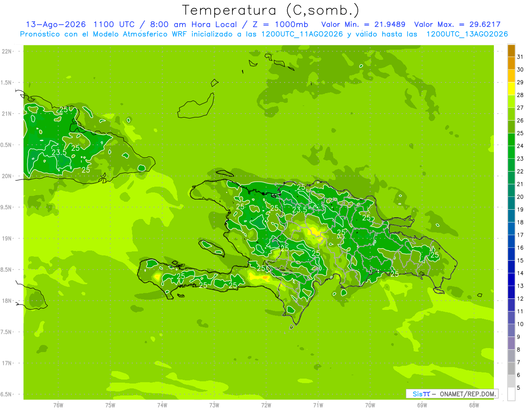Click the 5 value on the color scale
Image resolution: width=532 pixels, height=411 pixels.
pos(519,388)
